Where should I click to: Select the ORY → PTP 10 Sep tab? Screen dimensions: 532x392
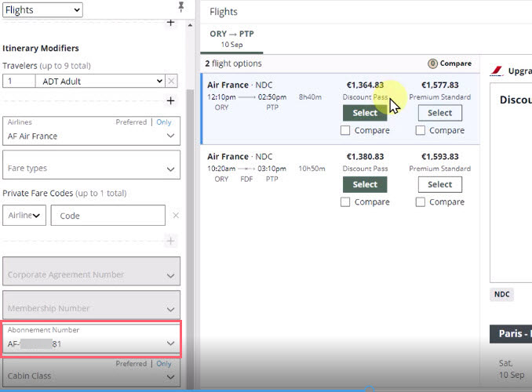click(231, 38)
